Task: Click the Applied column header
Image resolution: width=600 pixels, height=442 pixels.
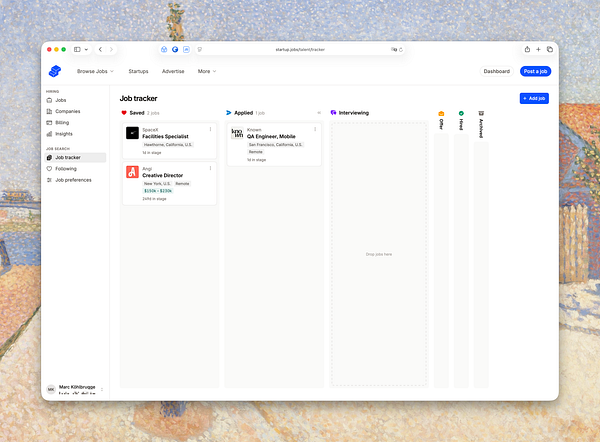Action: 243,113
